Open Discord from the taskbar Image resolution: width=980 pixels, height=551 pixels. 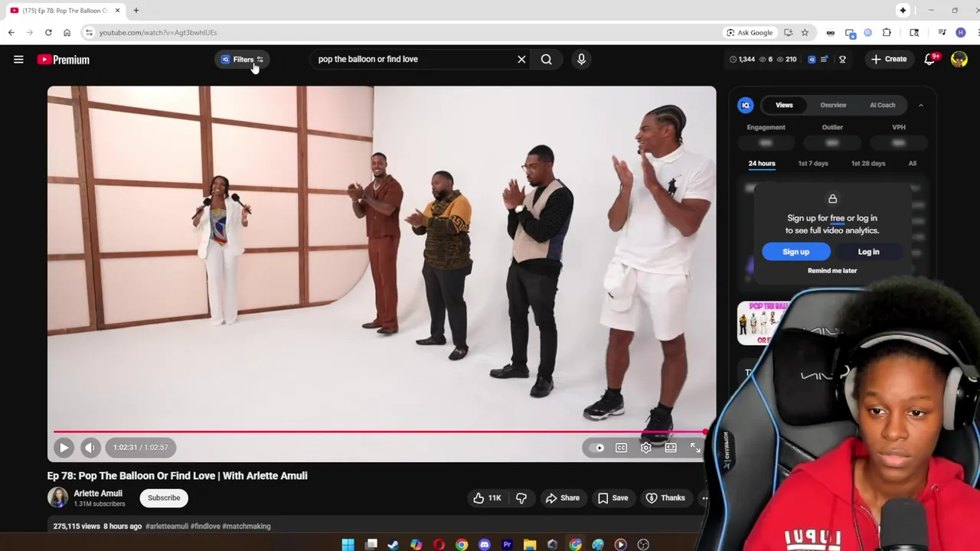(x=484, y=544)
